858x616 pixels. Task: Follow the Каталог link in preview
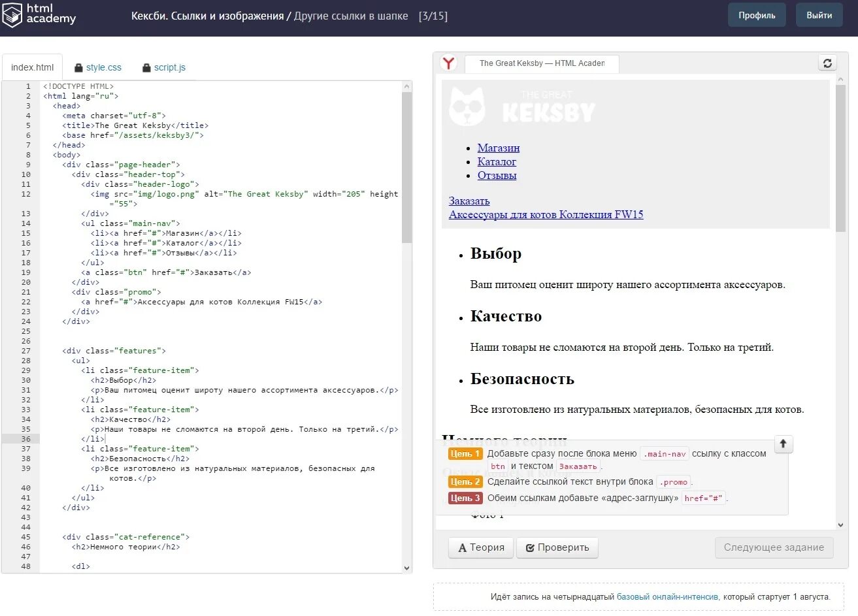coord(497,162)
